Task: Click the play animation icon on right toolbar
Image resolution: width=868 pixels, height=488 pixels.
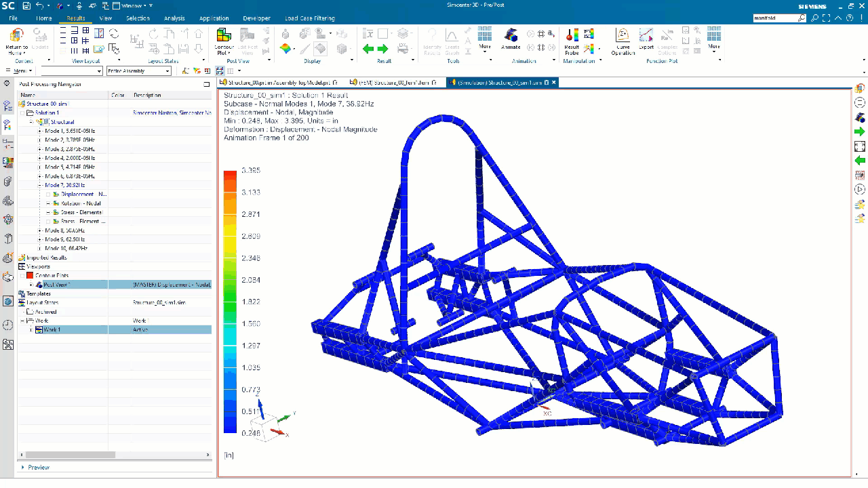Action: (860, 190)
